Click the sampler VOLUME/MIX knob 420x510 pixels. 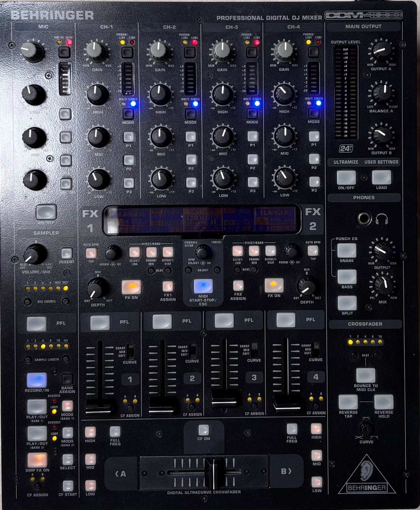tap(35, 254)
